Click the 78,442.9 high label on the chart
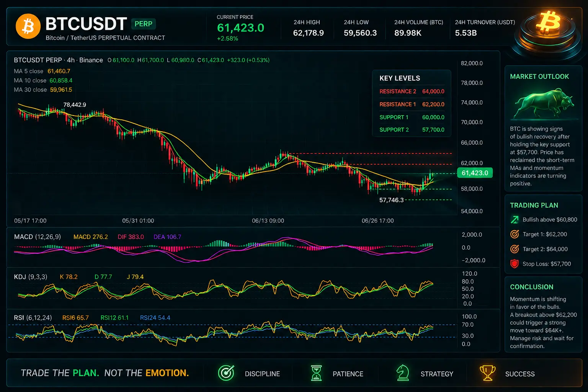Image resolution: width=588 pixels, height=392 pixels. pos(75,105)
